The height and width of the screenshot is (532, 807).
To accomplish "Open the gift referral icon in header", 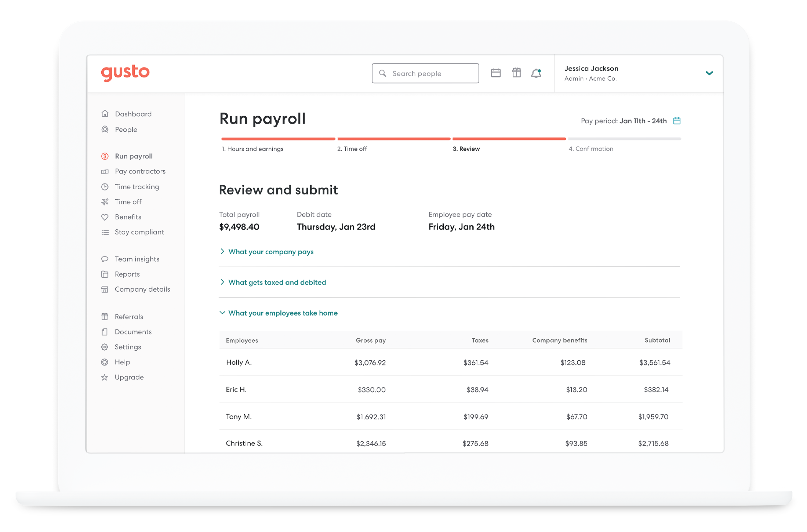I will tap(516, 73).
